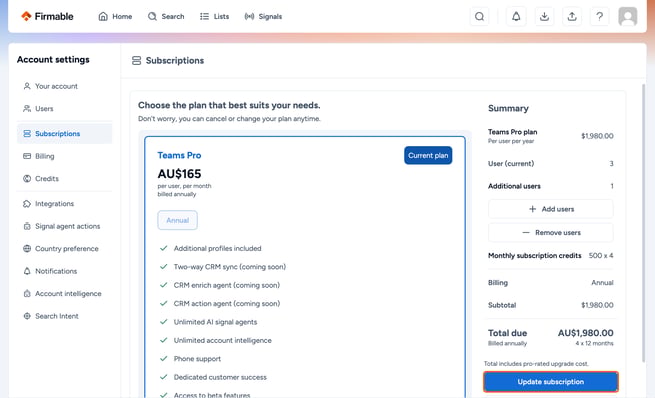Open the Signals navigation item

263,16
